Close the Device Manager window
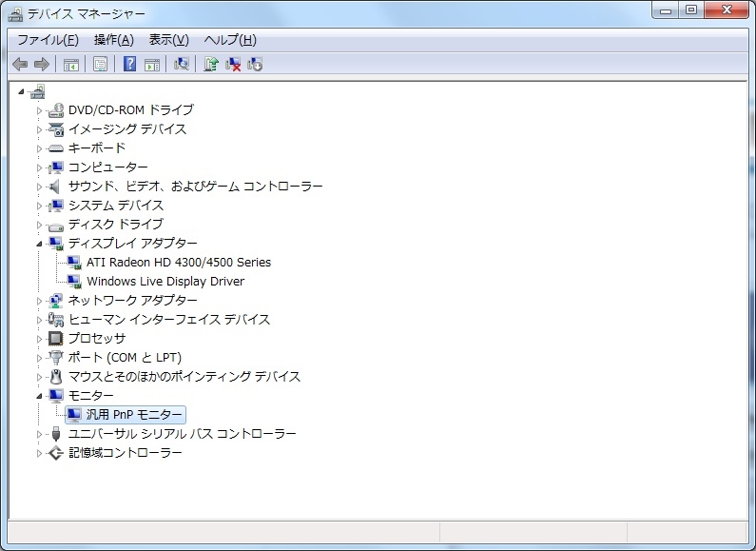The width and height of the screenshot is (756, 551). [x=727, y=10]
